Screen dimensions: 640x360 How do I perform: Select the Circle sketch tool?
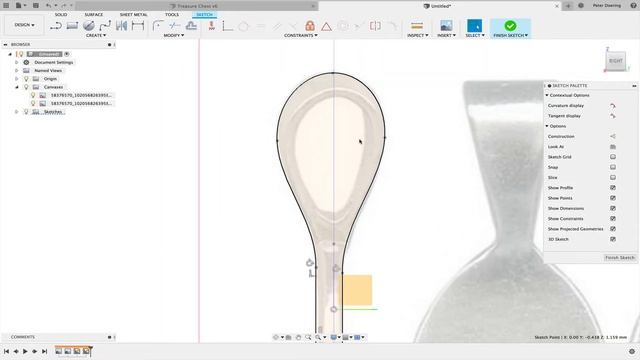pyautogui.click(x=89, y=26)
